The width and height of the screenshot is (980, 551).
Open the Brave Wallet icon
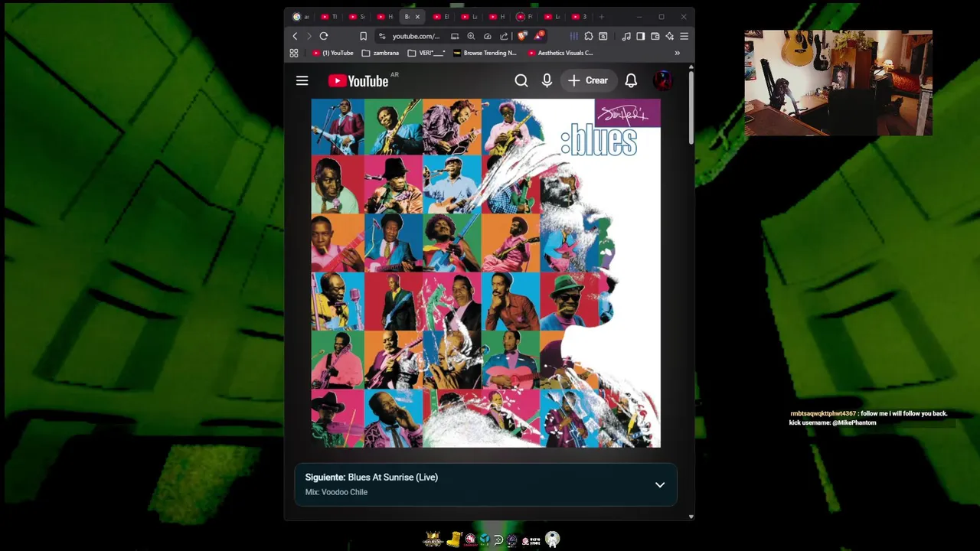coord(655,36)
